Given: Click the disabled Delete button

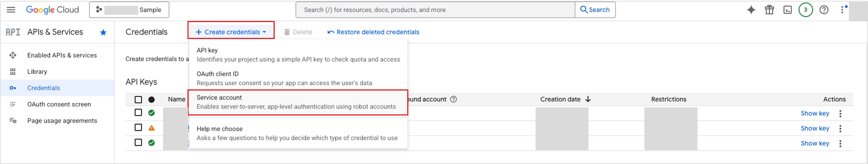Looking at the screenshot, I should tap(298, 32).
